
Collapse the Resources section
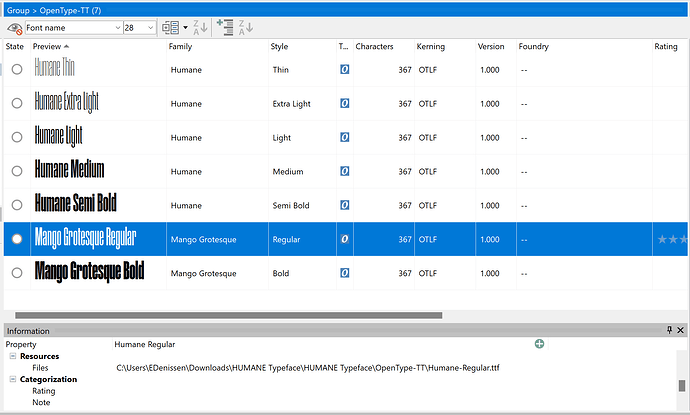click(x=11, y=356)
